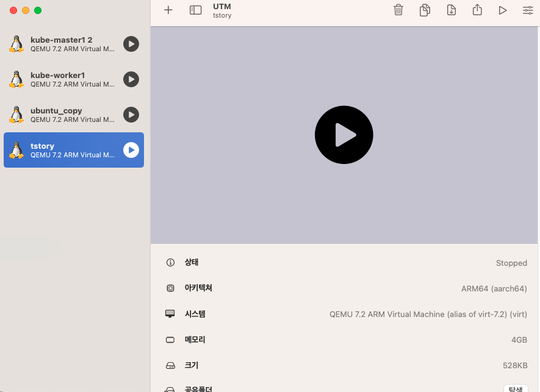The height and width of the screenshot is (392, 540).
Task: Click the ubuntu_copy penguin icon
Action: pyautogui.click(x=16, y=115)
